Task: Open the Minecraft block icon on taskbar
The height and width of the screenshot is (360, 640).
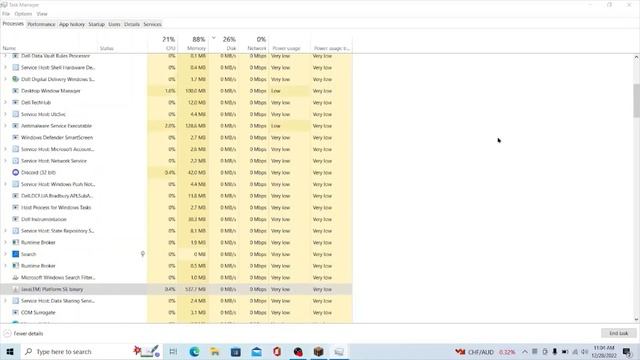Action: point(319,351)
